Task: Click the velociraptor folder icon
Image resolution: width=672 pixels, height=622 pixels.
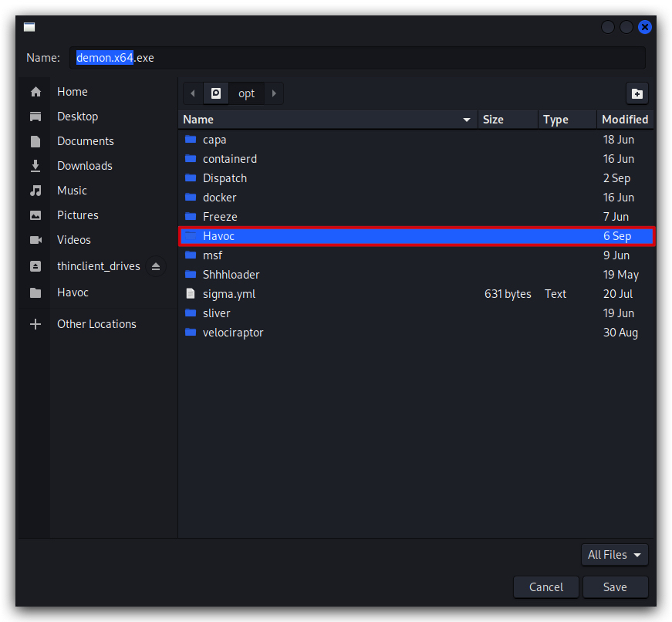Action: point(191,332)
